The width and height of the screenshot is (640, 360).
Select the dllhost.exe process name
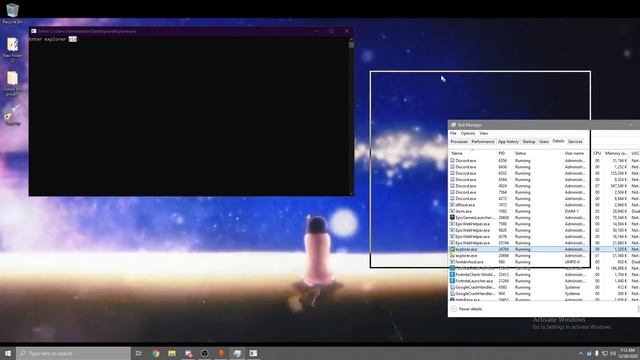(x=465, y=205)
